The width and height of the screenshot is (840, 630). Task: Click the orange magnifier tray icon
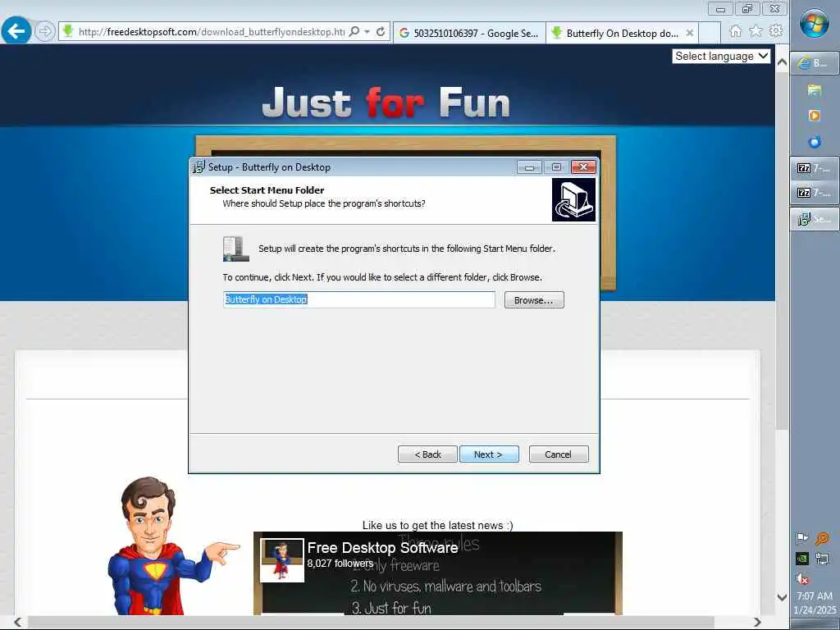[x=822, y=538]
